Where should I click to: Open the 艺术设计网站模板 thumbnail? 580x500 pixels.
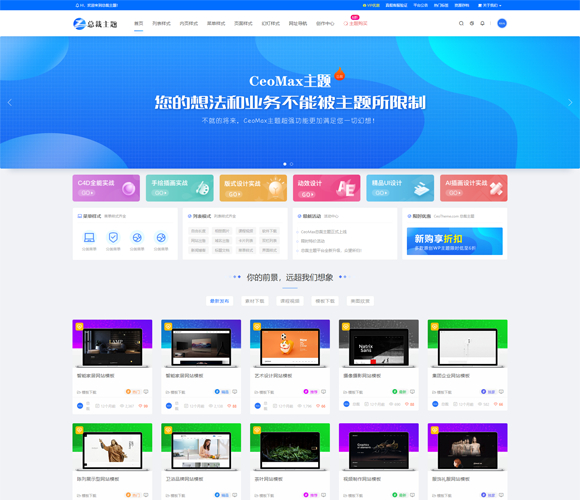(290, 344)
